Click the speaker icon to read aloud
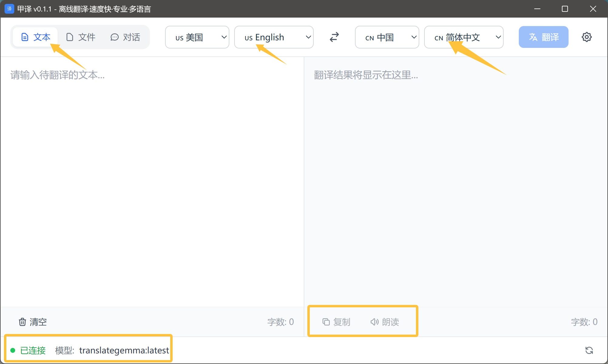Image resolution: width=608 pixels, height=364 pixels. (374, 322)
